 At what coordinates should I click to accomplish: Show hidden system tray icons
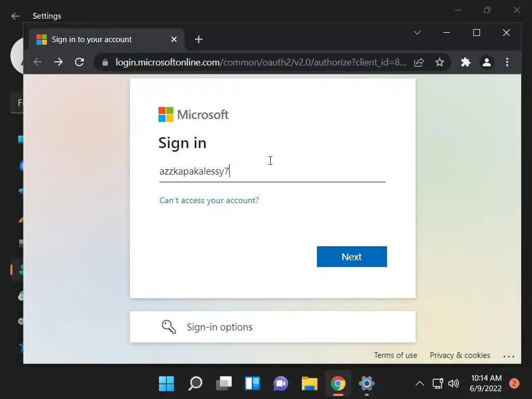(420, 384)
